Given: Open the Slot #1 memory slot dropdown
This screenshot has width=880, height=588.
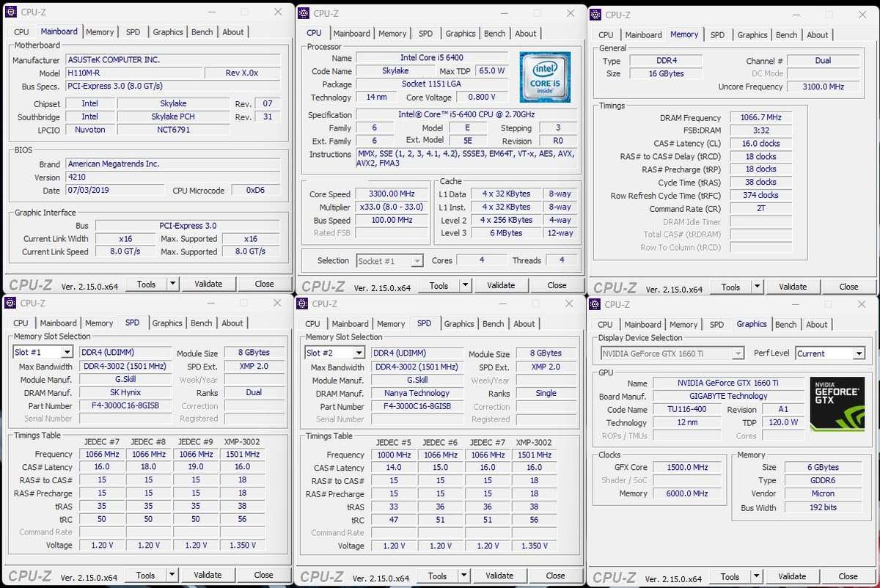Looking at the screenshot, I should click(41, 352).
